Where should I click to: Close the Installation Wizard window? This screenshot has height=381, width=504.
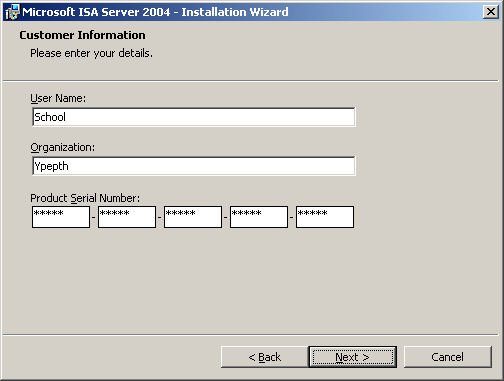tap(491, 12)
